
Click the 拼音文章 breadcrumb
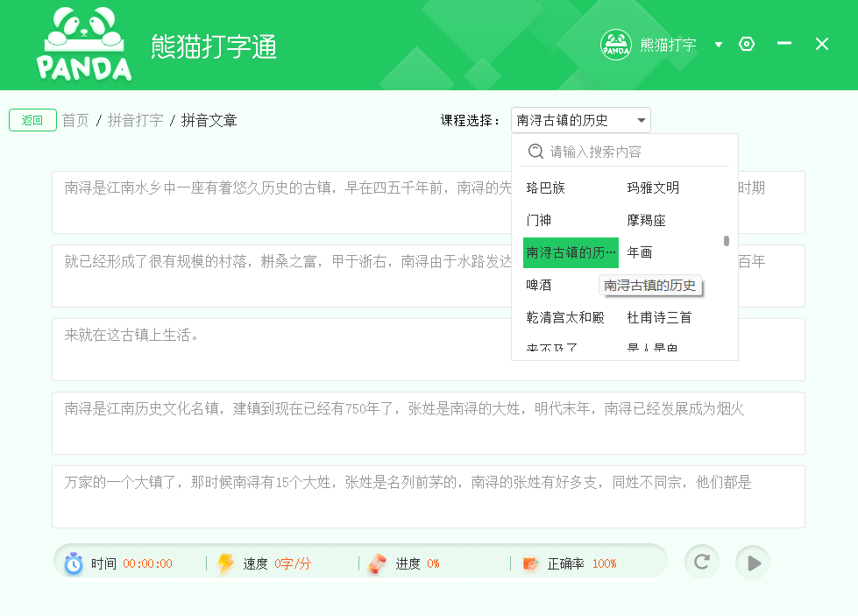[209, 120]
